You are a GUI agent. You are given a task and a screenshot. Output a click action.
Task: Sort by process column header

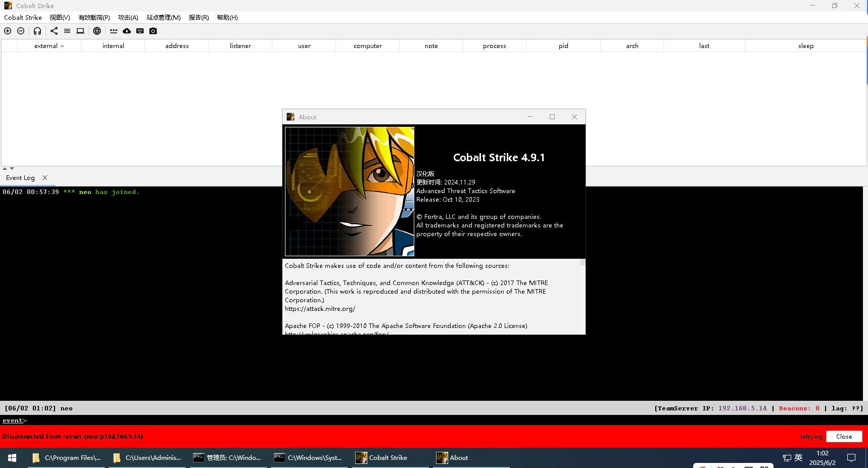click(495, 45)
